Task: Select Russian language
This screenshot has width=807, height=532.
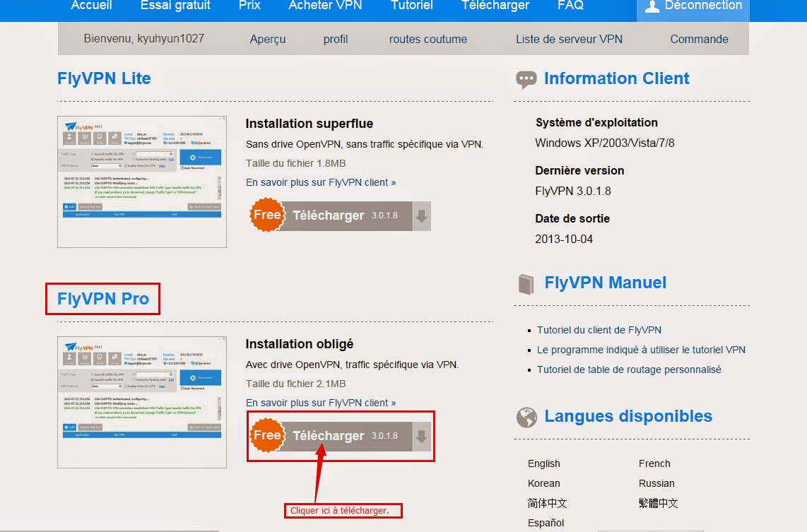Action: pyautogui.click(x=656, y=483)
